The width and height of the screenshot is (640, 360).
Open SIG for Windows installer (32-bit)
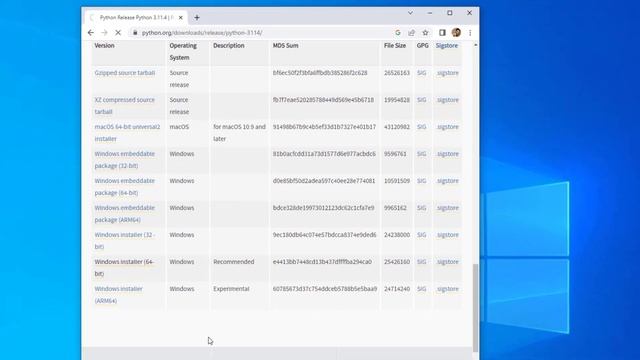(422, 235)
